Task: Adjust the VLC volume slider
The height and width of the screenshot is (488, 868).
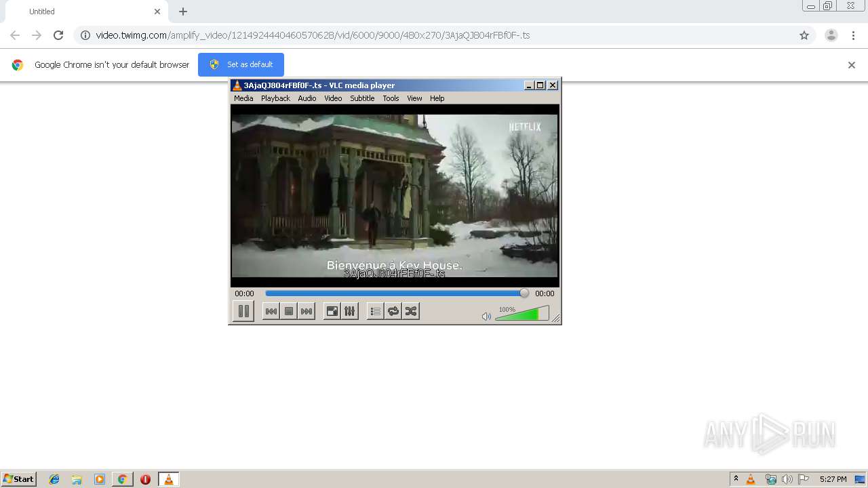Action: point(522,314)
